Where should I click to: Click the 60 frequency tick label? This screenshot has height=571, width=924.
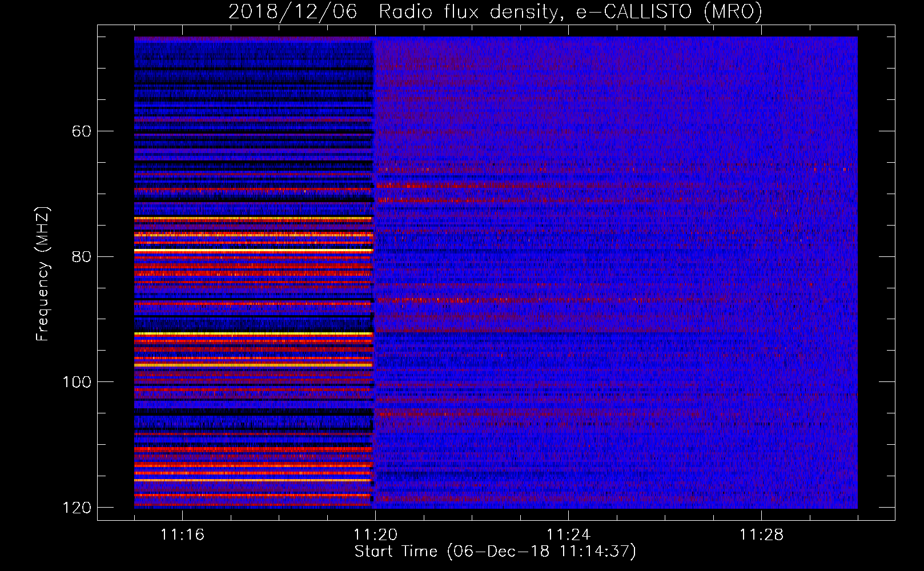point(82,131)
